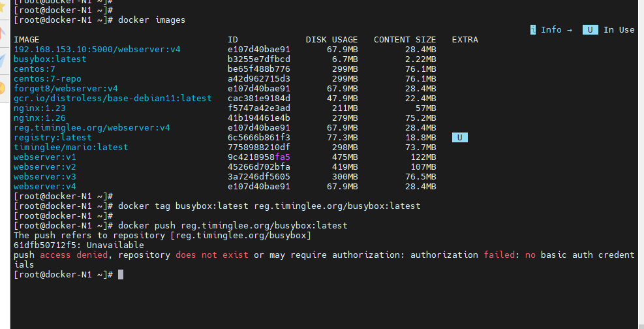
Task: Click the 'U' badge in the registry:latest row
Action: (x=459, y=137)
